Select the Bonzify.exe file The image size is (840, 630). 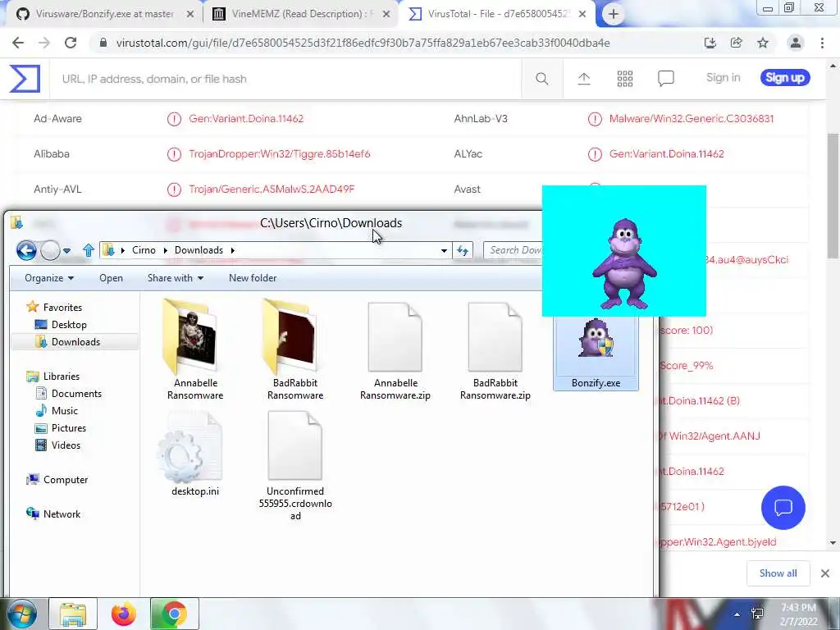pyautogui.click(x=596, y=353)
